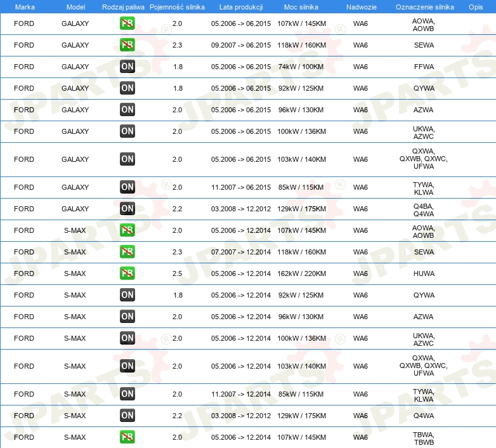The height and width of the screenshot is (448, 496).
Task: Select the engine code FFWA
Action: click(x=424, y=67)
